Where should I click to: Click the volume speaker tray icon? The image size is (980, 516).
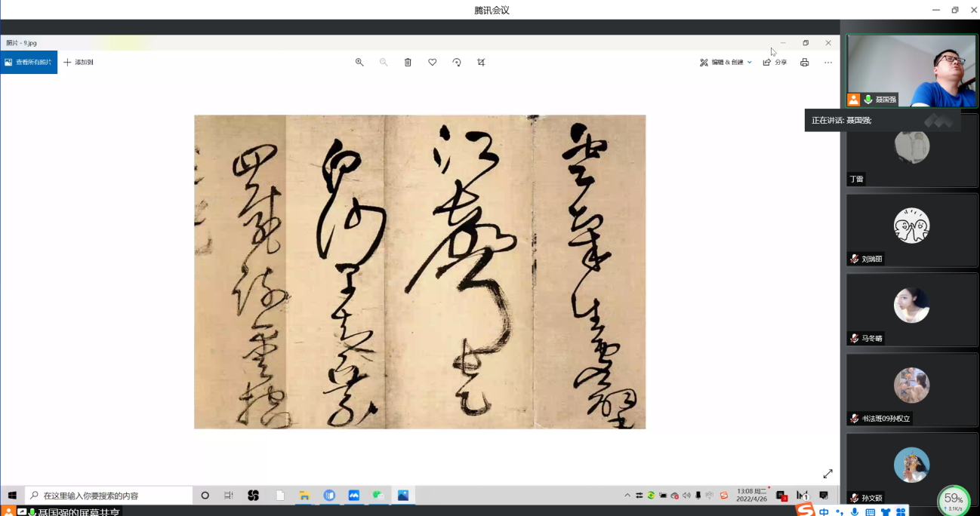tap(686, 496)
